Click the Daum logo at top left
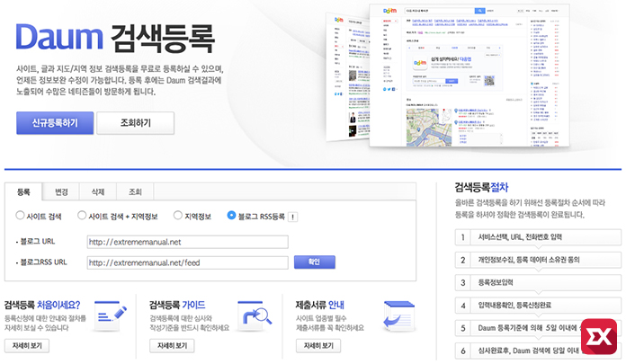This screenshot has height=364, width=626. coord(59,37)
